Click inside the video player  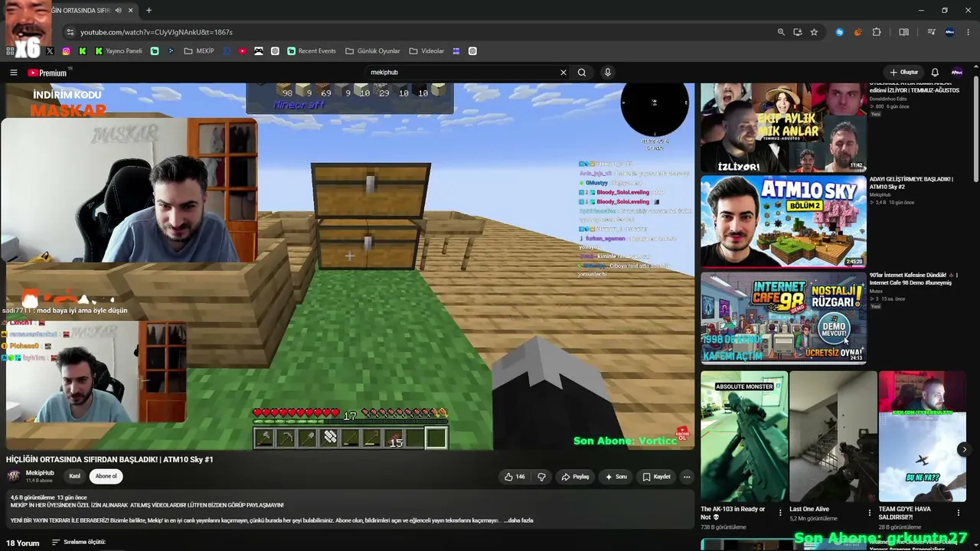coord(349,266)
